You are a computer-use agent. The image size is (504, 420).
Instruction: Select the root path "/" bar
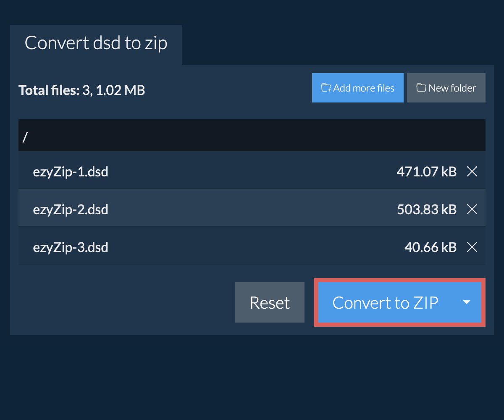(252, 136)
